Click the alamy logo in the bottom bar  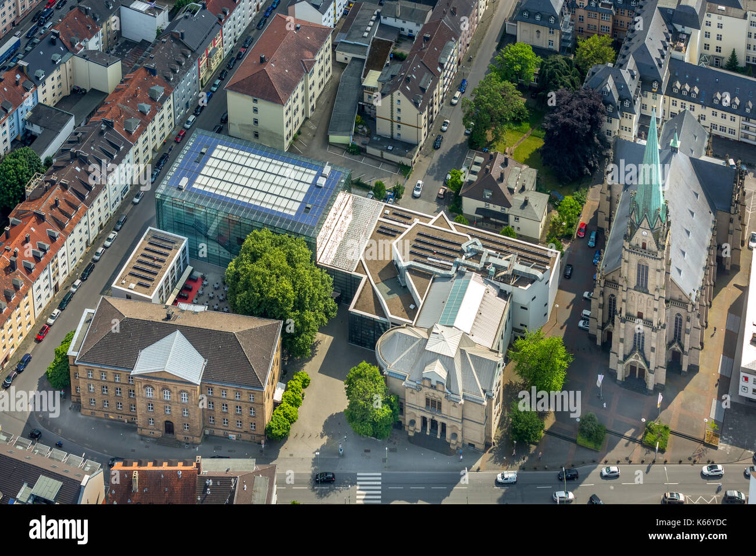pyautogui.click(x=58, y=530)
